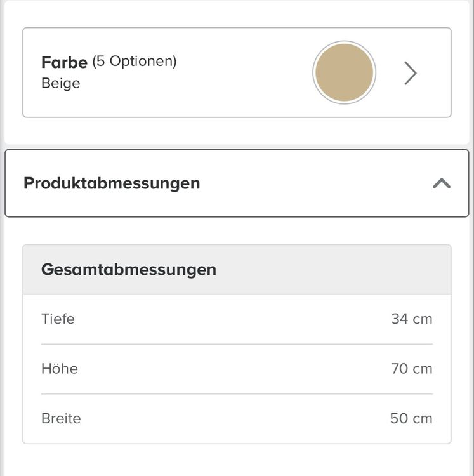Image resolution: width=474 pixels, height=476 pixels.
Task: Click the Höhe label text
Action: [60, 369]
